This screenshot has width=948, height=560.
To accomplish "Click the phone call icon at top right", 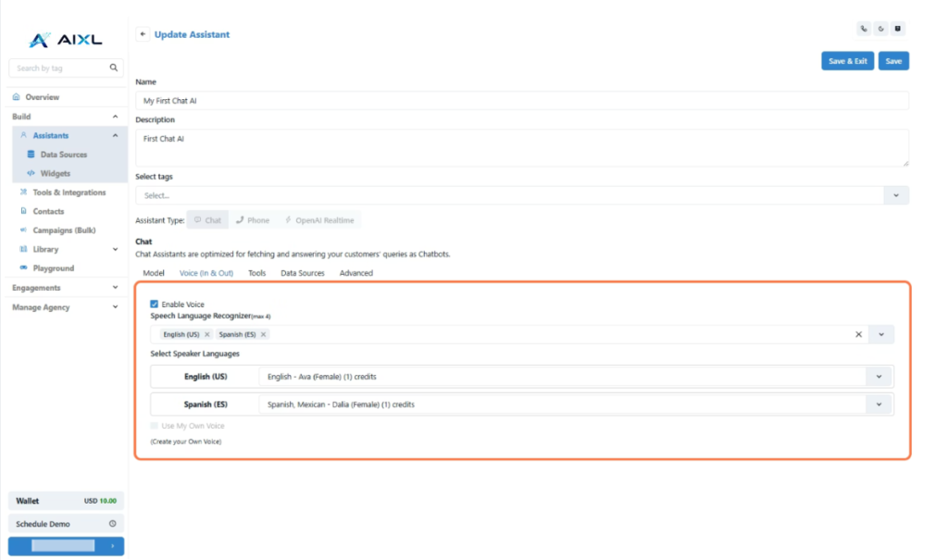I will pyautogui.click(x=863, y=29).
